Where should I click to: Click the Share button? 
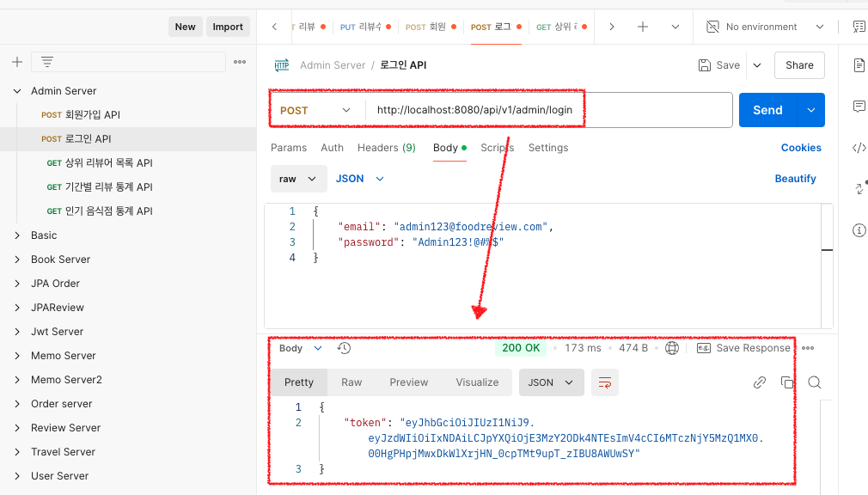[799, 65]
